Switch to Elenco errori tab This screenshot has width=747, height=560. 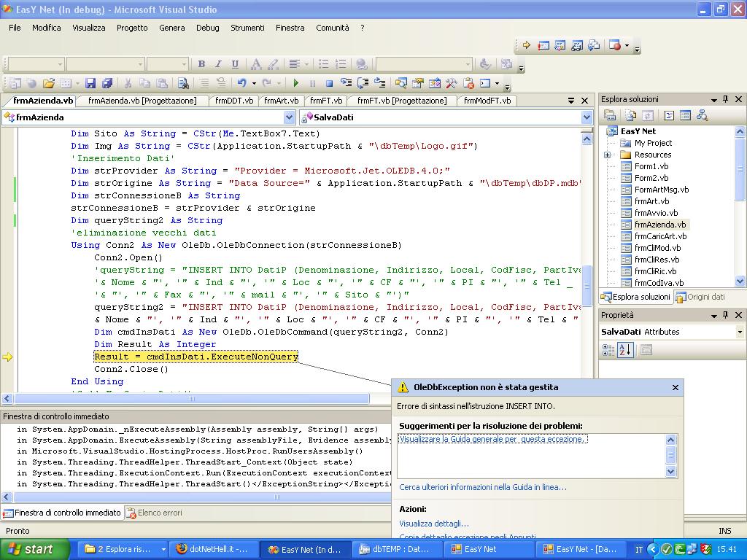155,513
